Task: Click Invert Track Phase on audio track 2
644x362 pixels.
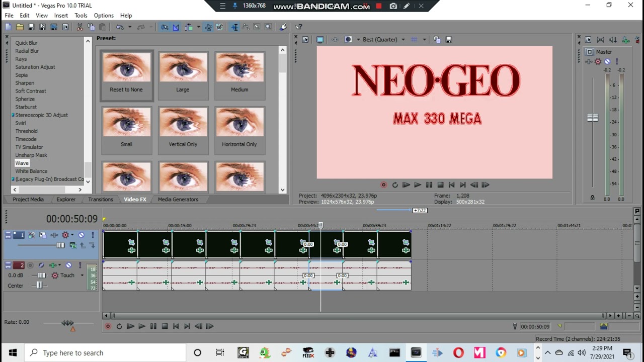Action: click(x=41, y=265)
